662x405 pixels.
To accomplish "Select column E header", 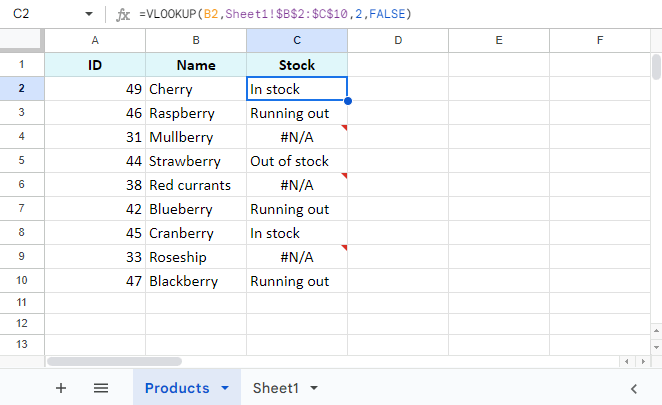I will click(499, 41).
